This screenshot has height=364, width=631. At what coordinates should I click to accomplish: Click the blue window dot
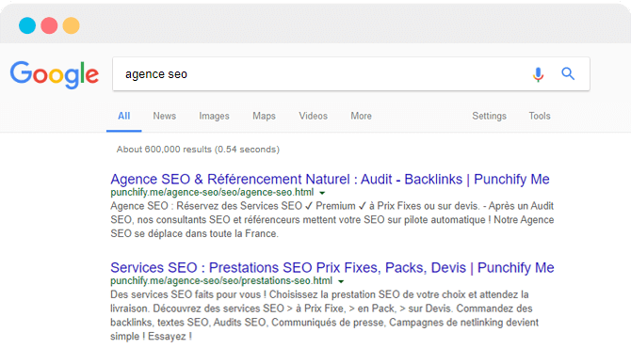point(27,25)
